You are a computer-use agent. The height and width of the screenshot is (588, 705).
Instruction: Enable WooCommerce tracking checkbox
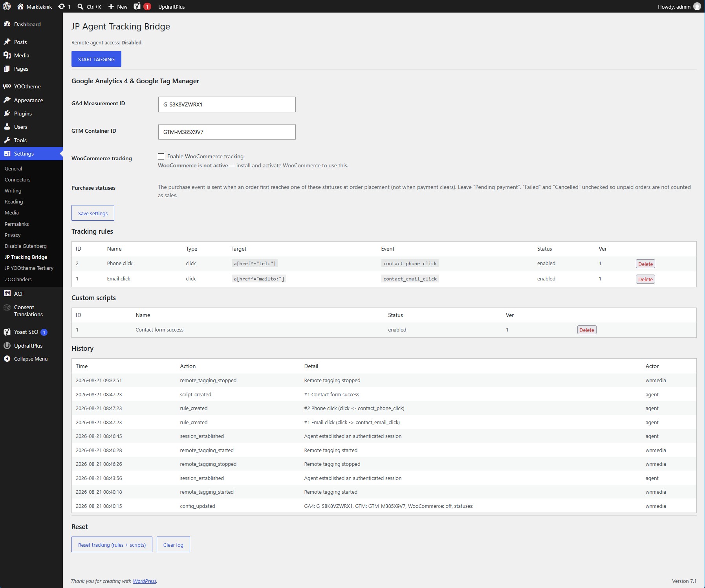click(x=161, y=156)
